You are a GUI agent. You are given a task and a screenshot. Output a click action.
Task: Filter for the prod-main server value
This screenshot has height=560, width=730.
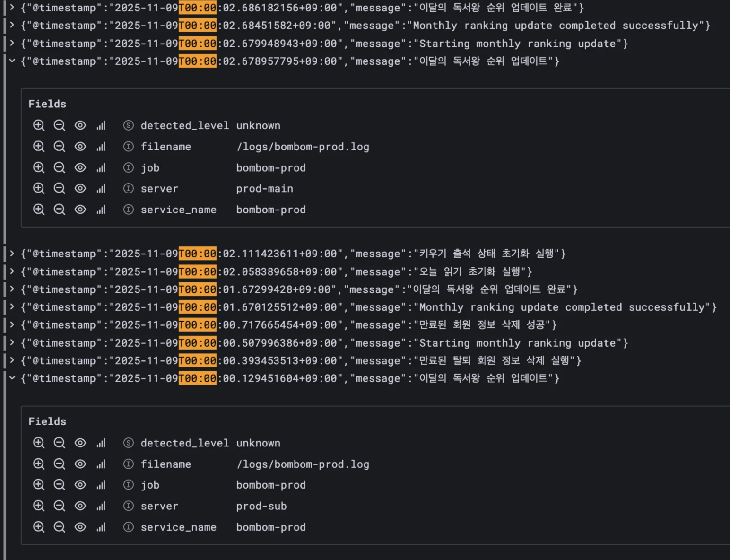pyautogui.click(x=39, y=188)
